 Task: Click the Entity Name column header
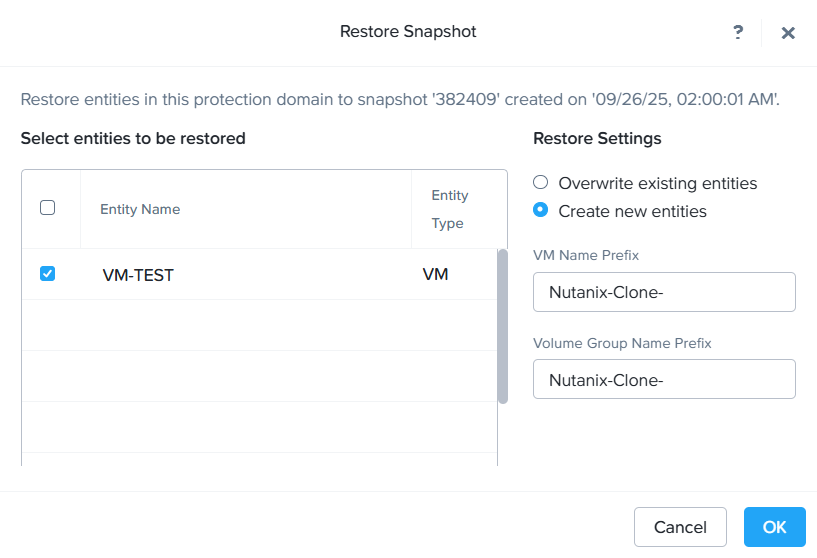tap(140, 209)
